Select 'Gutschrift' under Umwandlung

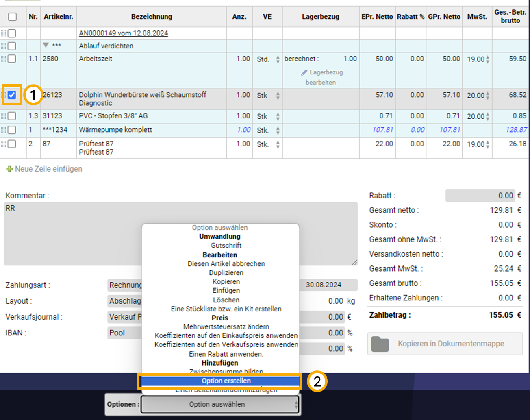point(226,246)
